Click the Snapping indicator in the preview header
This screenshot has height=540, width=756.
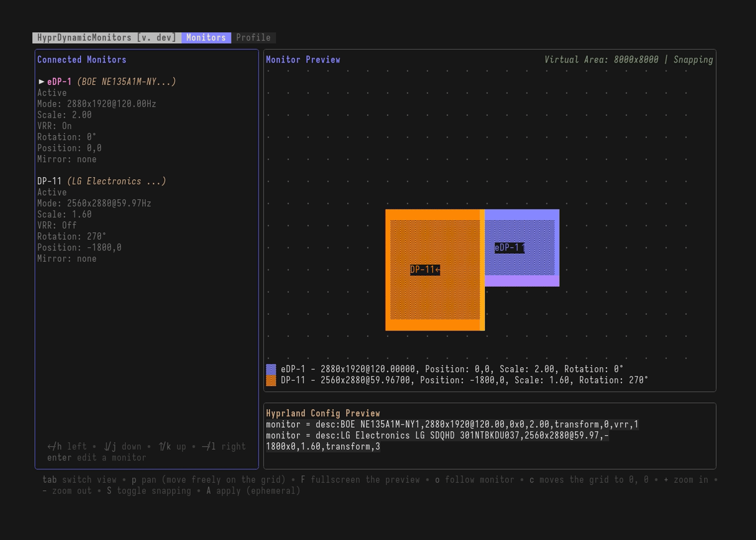click(693, 59)
